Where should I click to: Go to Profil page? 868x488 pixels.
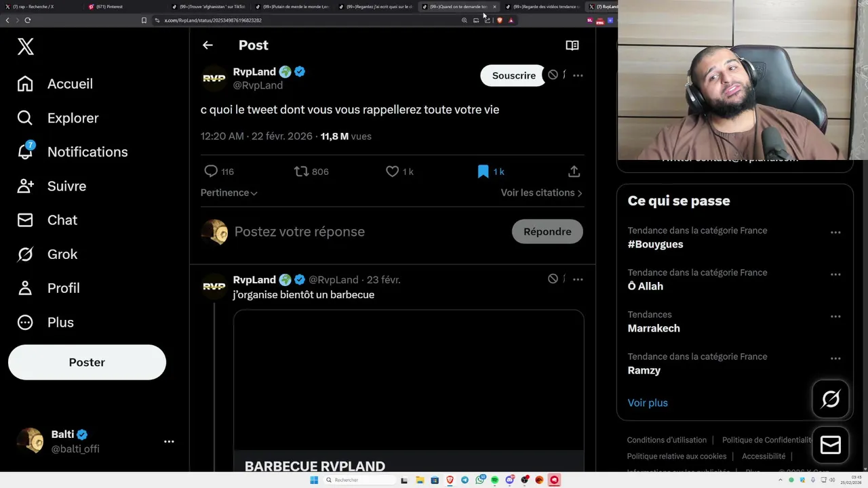tap(48, 288)
